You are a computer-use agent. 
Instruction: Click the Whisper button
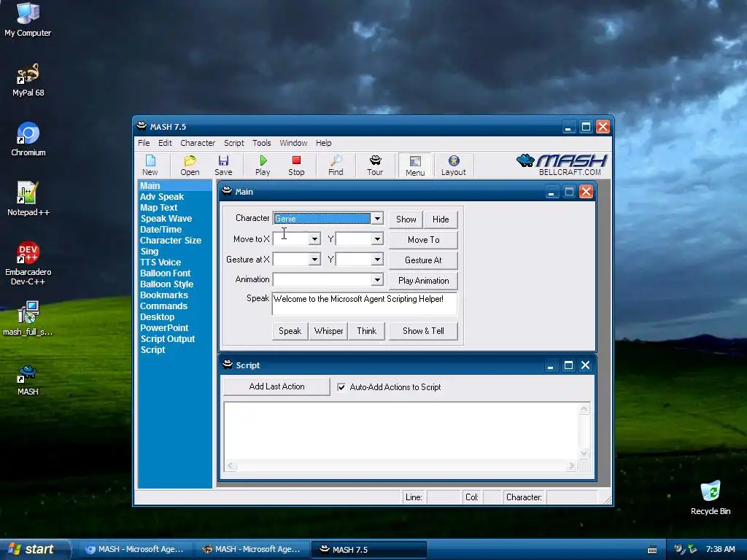tap(329, 331)
